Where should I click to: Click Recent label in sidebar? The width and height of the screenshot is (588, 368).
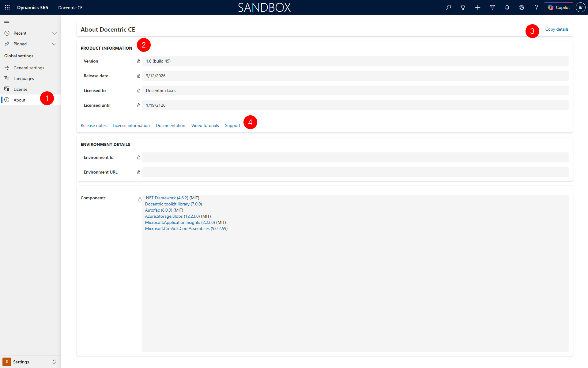(20, 33)
